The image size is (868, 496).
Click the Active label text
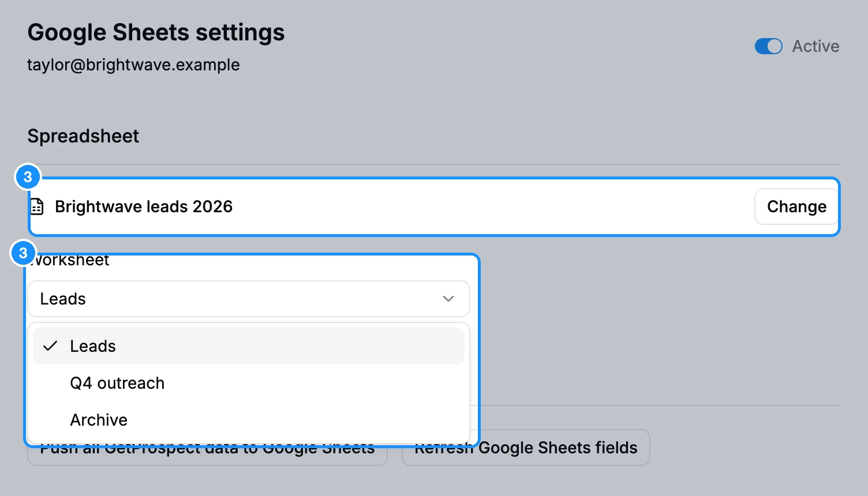tap(815, 46)
